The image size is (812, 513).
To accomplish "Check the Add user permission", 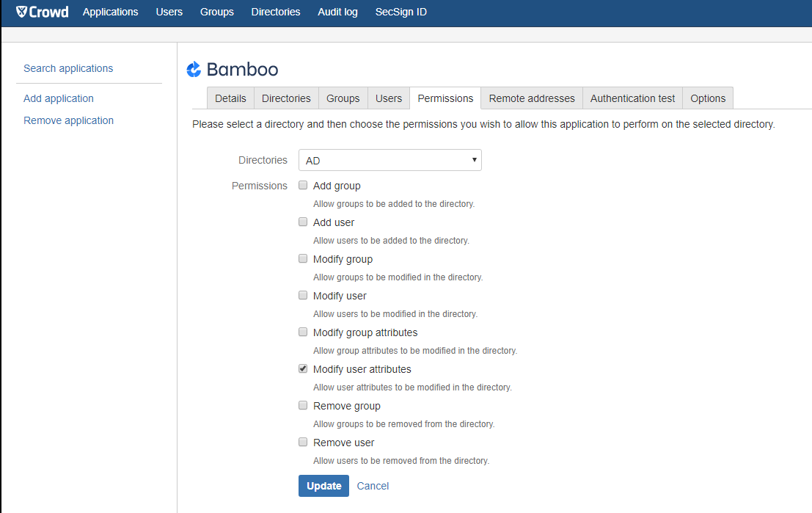I will click(x=303, y=222).
